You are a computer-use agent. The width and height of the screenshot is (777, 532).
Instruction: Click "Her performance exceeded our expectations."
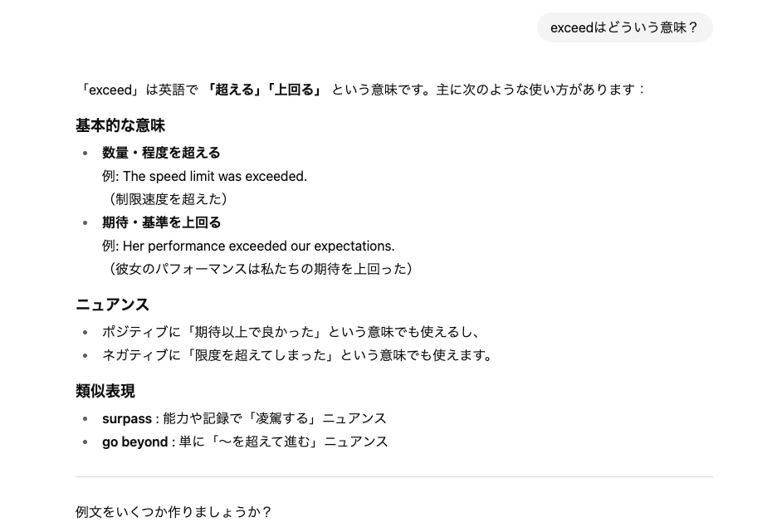[x=259, y=246]
